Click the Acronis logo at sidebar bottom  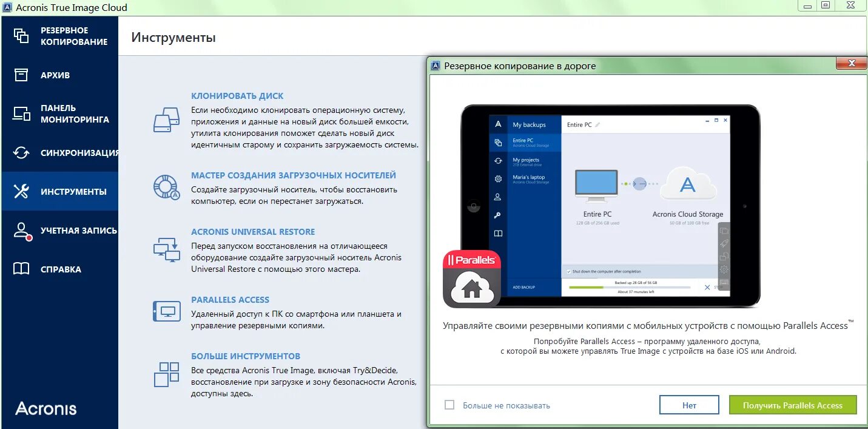[x=46, y=408]
